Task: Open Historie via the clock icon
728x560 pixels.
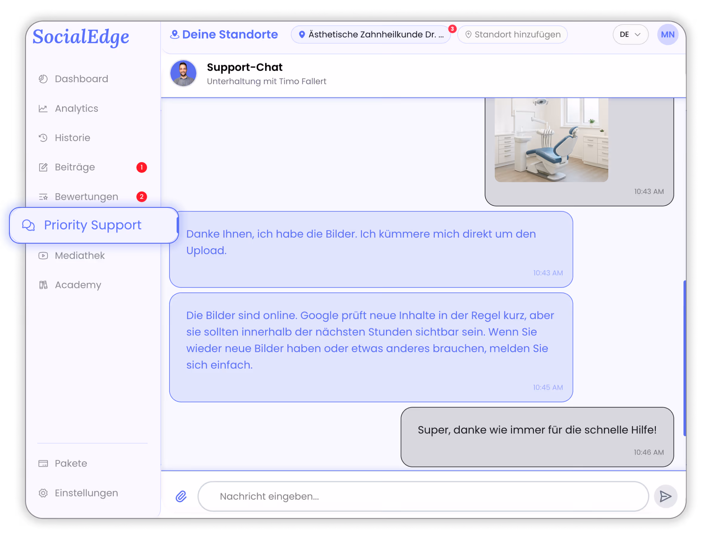Action: pyautogui.click(x=43, y=138)
